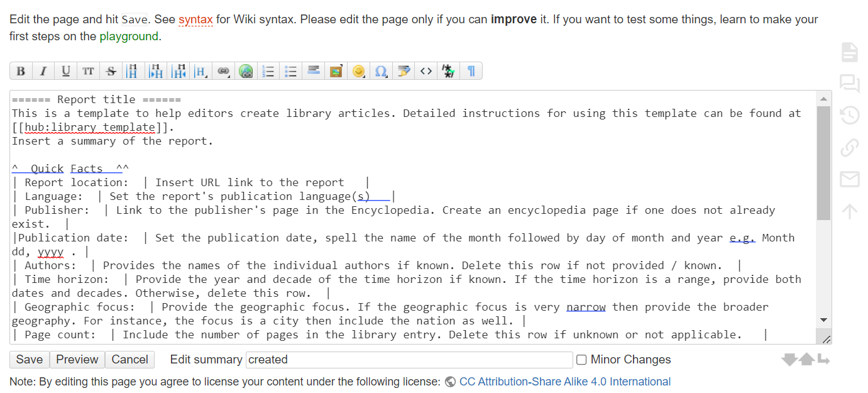The height and width of the screenshot is (393, 868).
Task: Apply italic formatting from the toolbar
Action: pyautogui.click(x=43, y=71)
